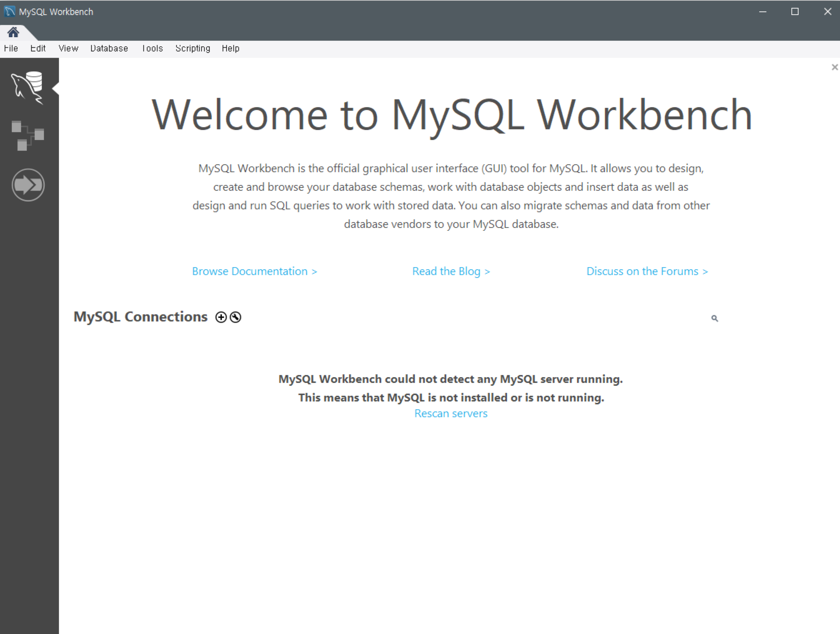Open Read the Blog link
Viewport: 840px width, 634px height.
[451, 271]
